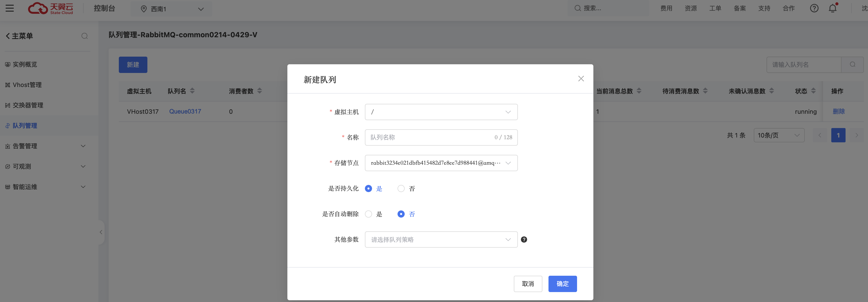Select 是 for 是否持久化
The image size is (868, 302).
pyautogui.click(x=368, y=188)
